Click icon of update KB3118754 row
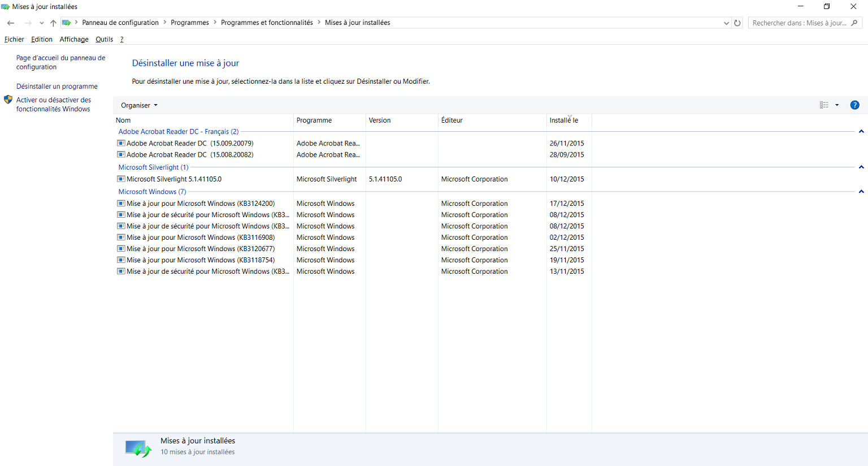This screenshot has height=466, width=868. point(121,260)
